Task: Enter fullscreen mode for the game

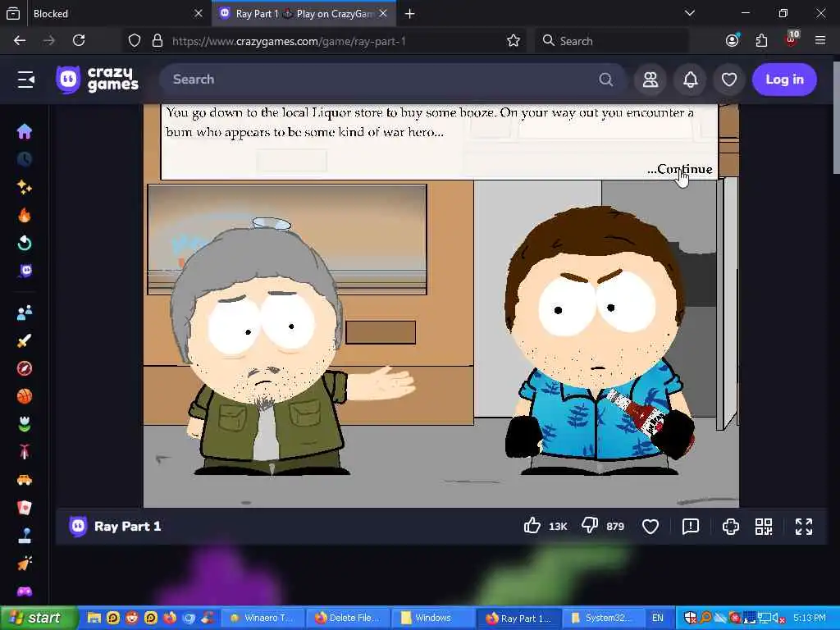Action: click(804, 527)
